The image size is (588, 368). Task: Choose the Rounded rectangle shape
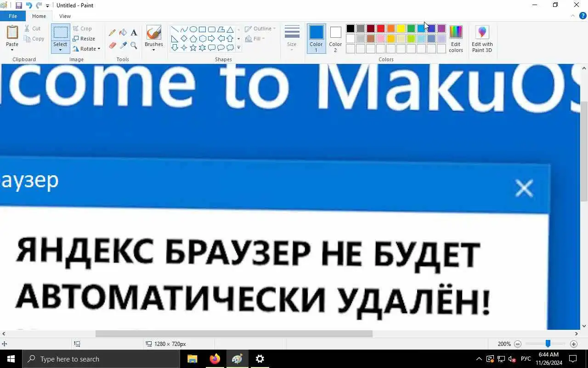[x=211, y=29]
